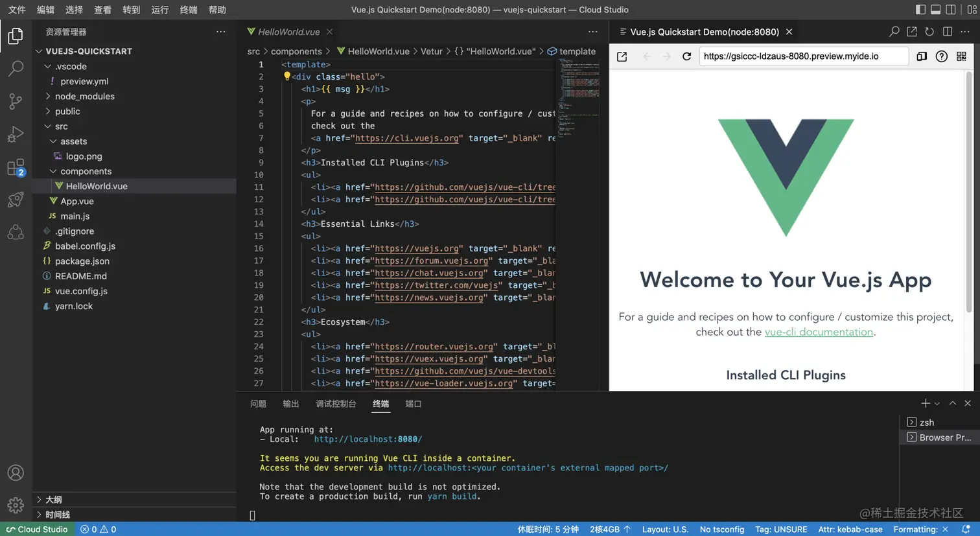The height and width of the screenshot is (536, 980).
Task: Open the 编辑 menu
Action: pyautogui.click(x=45, y=10)
